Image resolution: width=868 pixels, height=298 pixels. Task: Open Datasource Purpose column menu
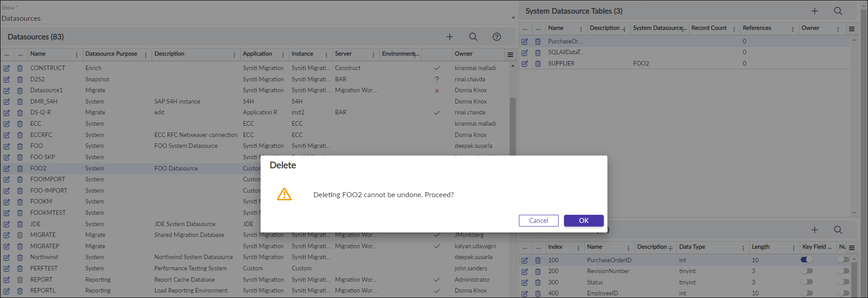click(145, 55)
